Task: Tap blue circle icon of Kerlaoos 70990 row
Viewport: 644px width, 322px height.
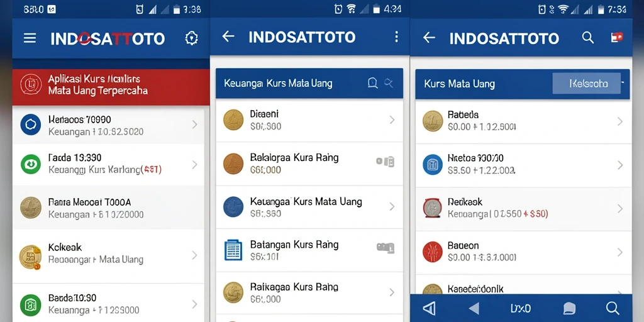Action: click(31, 125)
